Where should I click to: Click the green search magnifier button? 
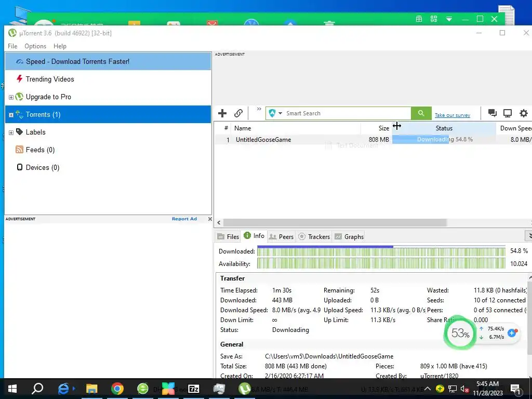(421, 113)
